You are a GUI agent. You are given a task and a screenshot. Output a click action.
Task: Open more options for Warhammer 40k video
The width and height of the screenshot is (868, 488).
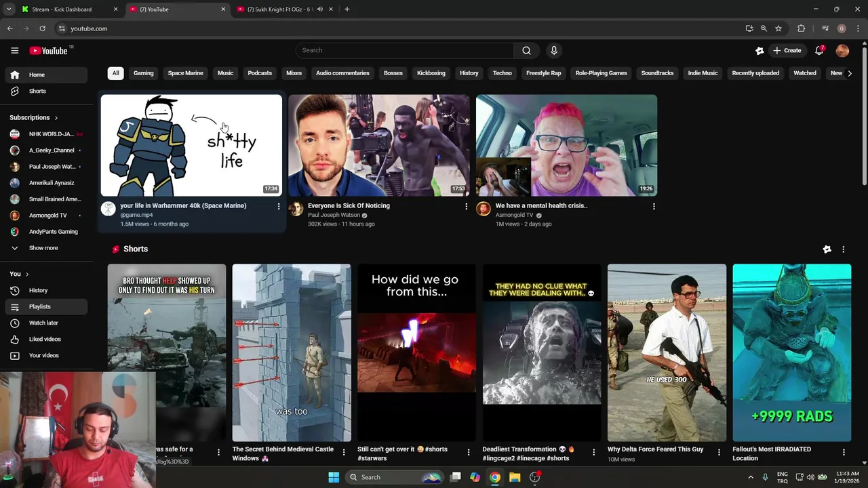[x=278, y=206]
